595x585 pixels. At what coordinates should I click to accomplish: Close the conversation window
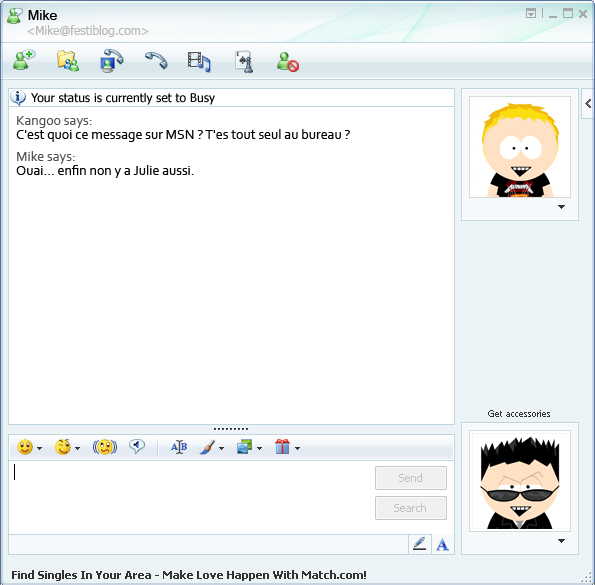[583, 14]
